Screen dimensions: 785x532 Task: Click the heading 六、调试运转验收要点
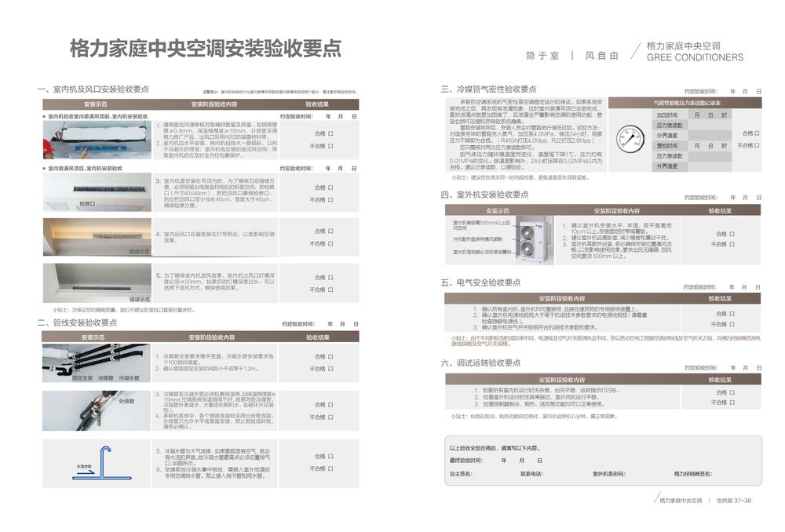480,363
